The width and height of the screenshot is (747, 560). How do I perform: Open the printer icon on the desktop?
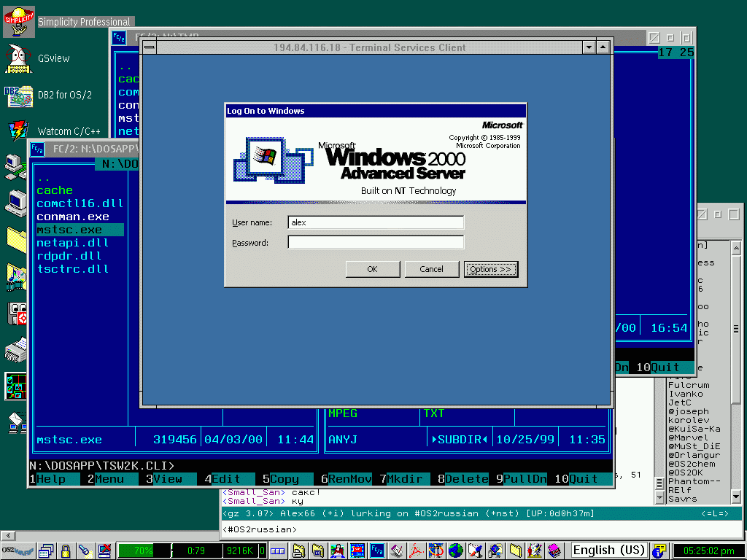[x=15, y=350]
